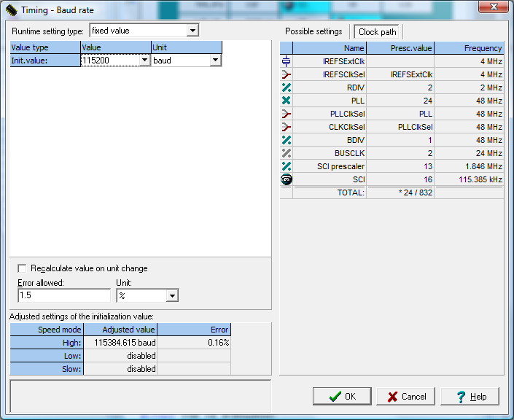Click the divider icon beside BDIV row
514x420 pixels.
[286, 140]
